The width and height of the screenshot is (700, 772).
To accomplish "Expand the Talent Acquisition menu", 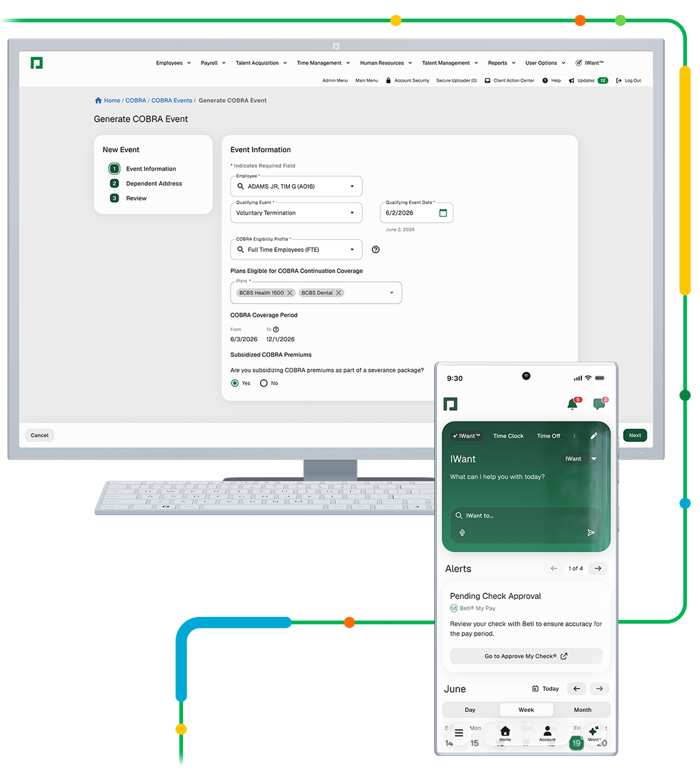I will 261,63.
